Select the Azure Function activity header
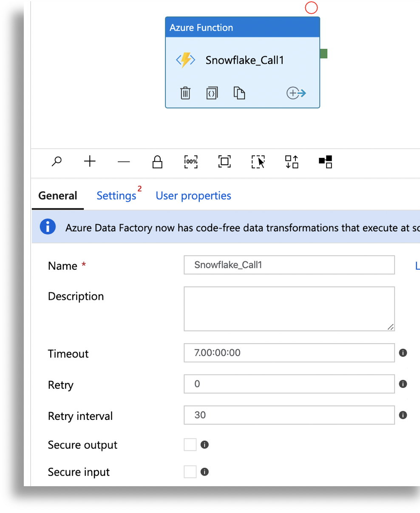 coord(242,28)
